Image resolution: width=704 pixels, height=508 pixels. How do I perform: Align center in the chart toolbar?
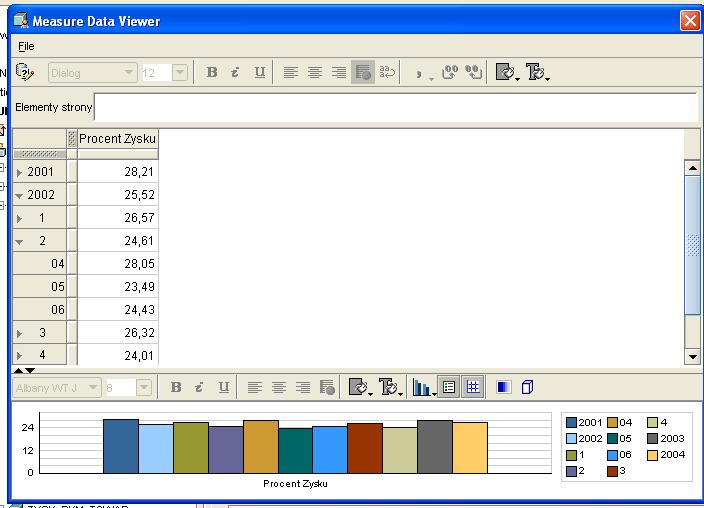tap(279, 387)
